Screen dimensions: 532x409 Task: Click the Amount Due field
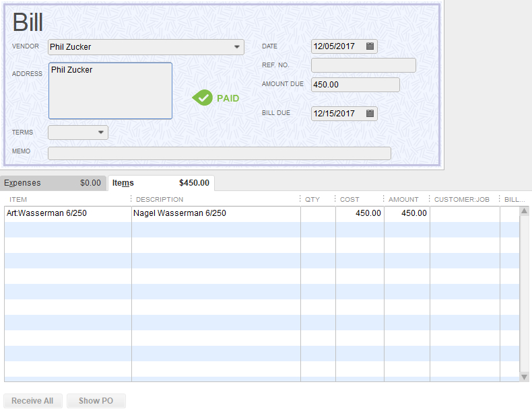coord(356,85)
